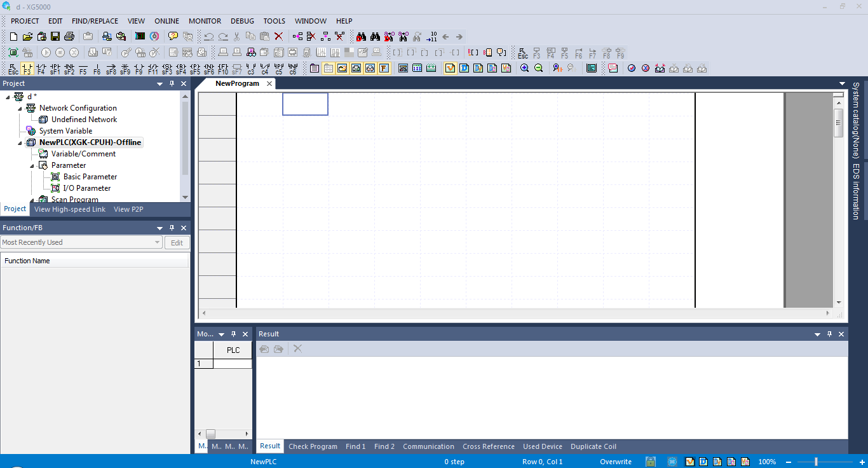
Task: Click the Undo arrow in the toolbar
Action: [x=209, y=36]
